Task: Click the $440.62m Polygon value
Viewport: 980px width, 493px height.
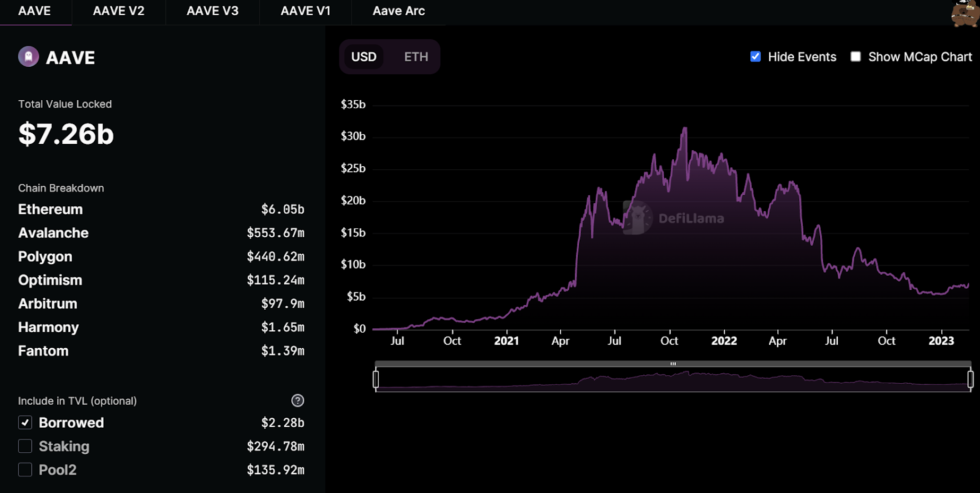Action: (x=276, y=256)
